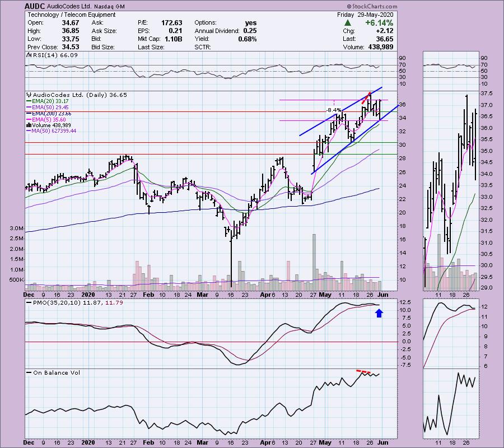Select the Mkt Cap value 1.10B
Screen dimensions: 504x448
[174, 39]
